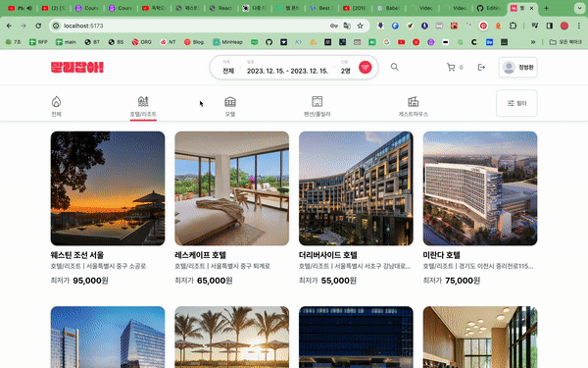Viewport: 588px width, 368px height.
Task: Click the 미란다 호텔 title
Action: coord(441,255)
